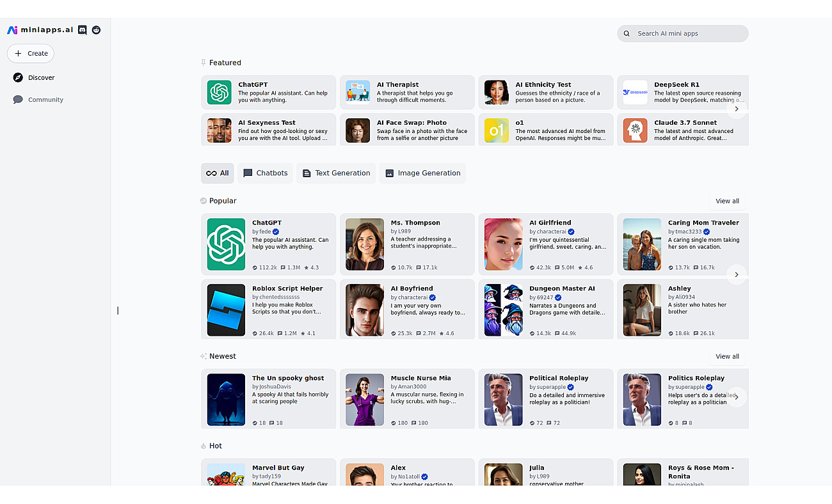The image size is (832, 504).
Task: Select the Chatbots filter tab
Action: (266, 173)
